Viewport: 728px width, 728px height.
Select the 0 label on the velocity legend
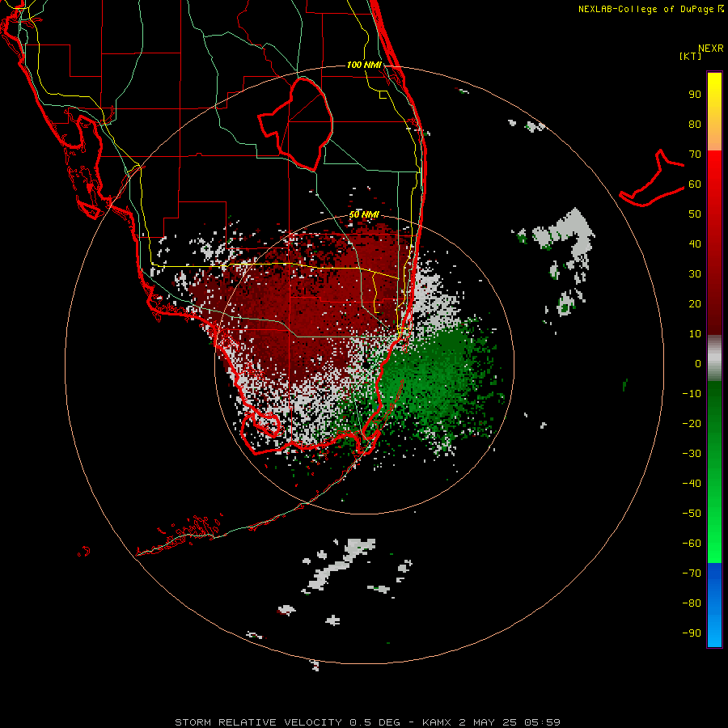698,363
